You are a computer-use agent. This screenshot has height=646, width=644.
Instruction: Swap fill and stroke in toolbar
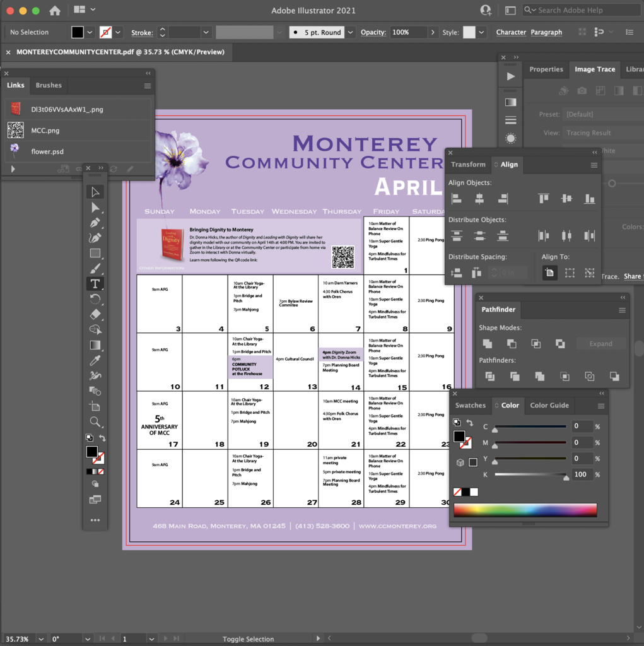(102, 438)
